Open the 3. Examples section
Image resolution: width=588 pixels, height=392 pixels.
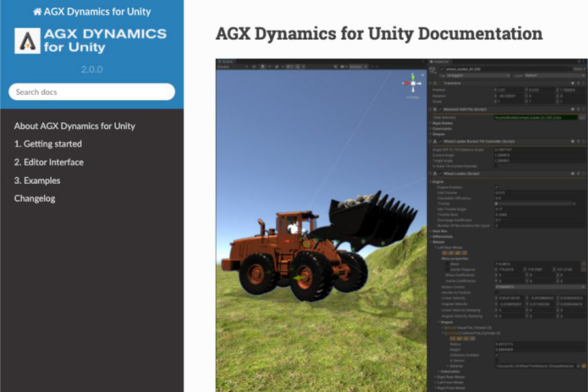(37, 180)
